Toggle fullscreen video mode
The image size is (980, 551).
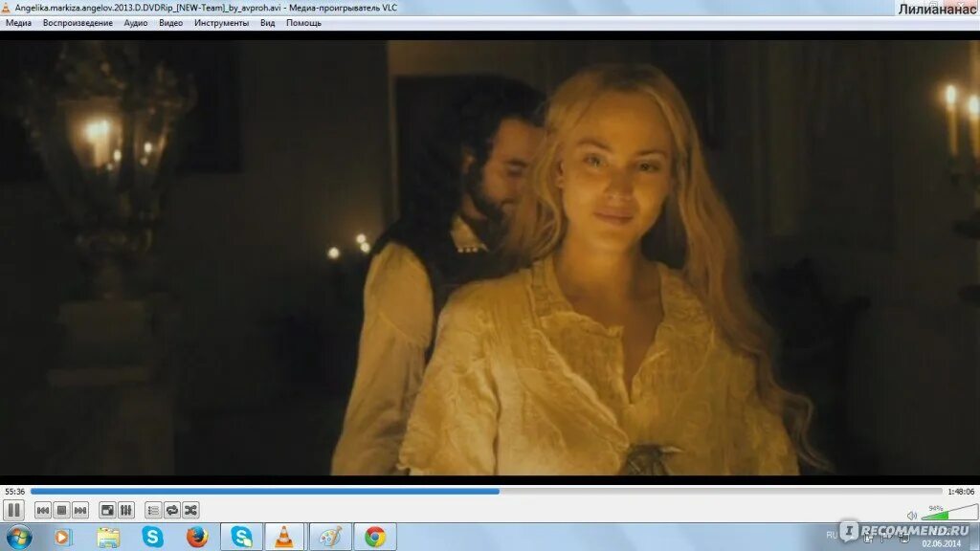(x=107, y=511)
